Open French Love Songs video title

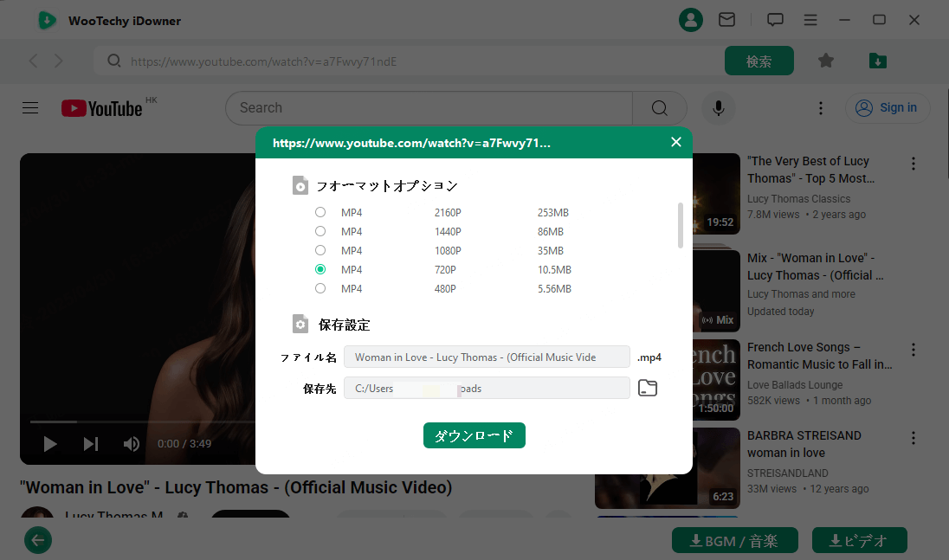coord(819,356)
